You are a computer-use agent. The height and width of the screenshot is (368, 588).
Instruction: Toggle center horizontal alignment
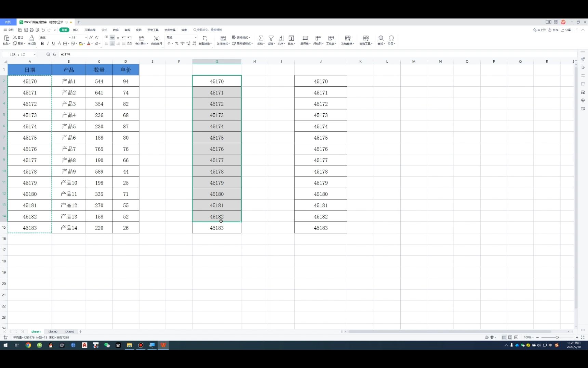coord(112,43)
